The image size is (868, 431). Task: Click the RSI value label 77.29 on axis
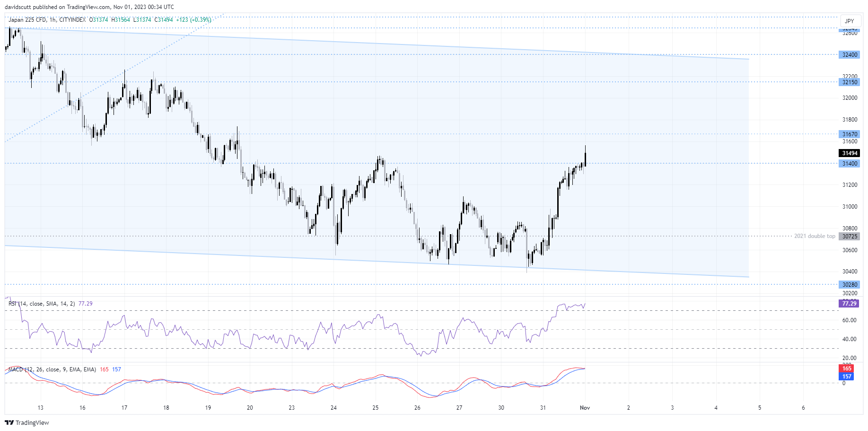[x=850, y=304]
